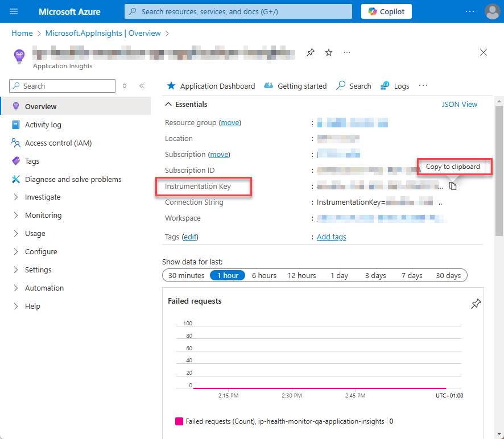504x439 pixels.
Task: Close the Application Insights blade
Action: (x=483, y=52)
